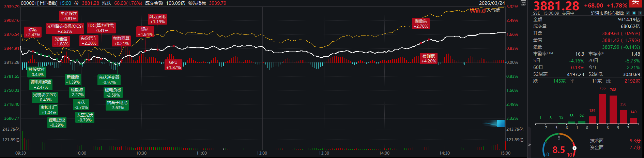Collapse side panel with double chevron
This screenshot has height=158, width=644.
530,145
